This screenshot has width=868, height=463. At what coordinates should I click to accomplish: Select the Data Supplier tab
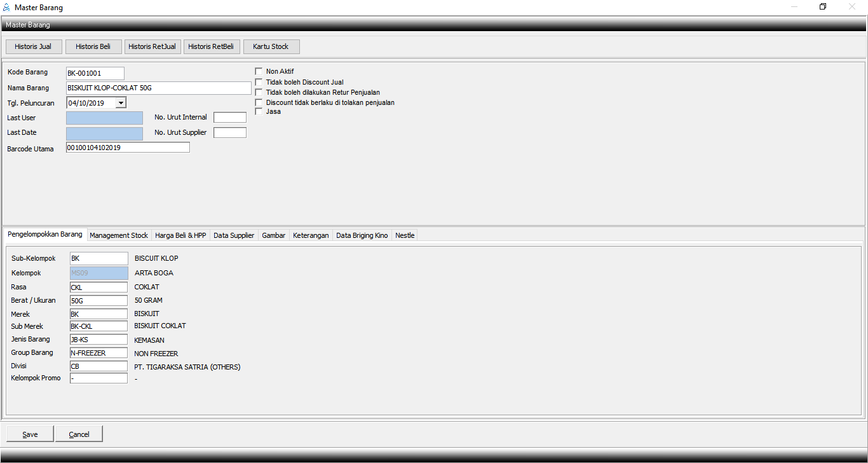click(x=234, y=235)
